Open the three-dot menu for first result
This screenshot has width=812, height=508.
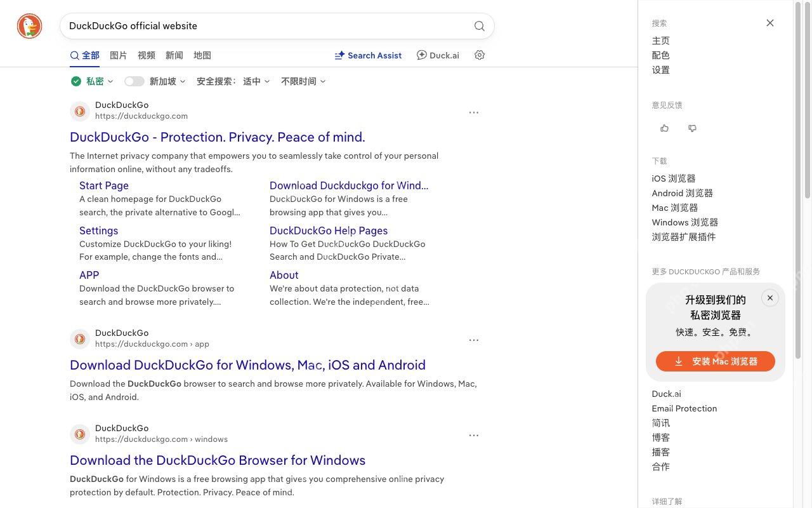pos(474,112)
